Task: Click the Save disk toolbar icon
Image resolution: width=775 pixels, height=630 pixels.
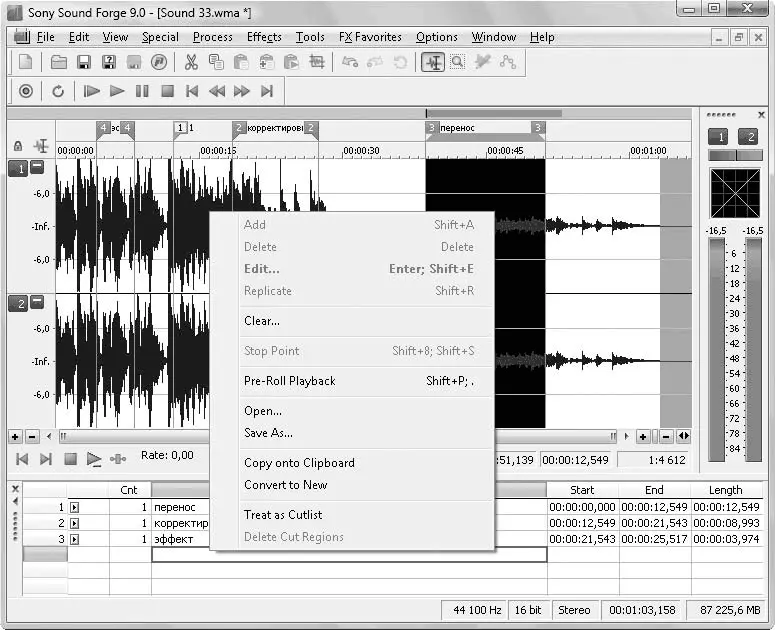Action: tap(84, 62)
